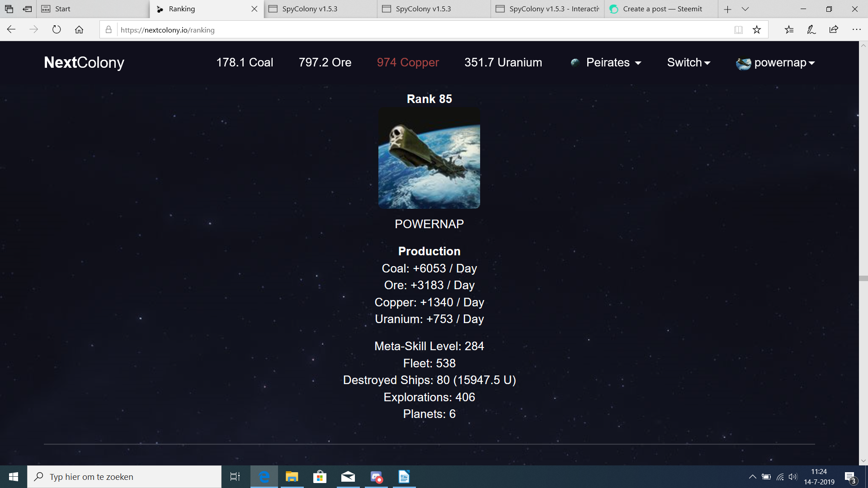Image resolution: width=868 pixels, height=488 pixels.
Task: Switch to Create a post Steemit tab
Action: click(661, 9)
